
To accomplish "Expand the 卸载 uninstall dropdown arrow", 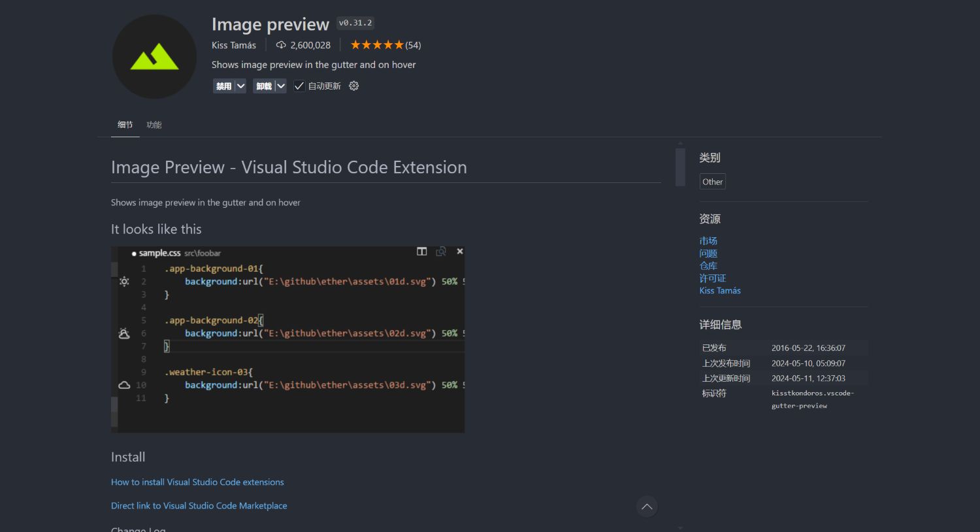I will tap(280, 86).
